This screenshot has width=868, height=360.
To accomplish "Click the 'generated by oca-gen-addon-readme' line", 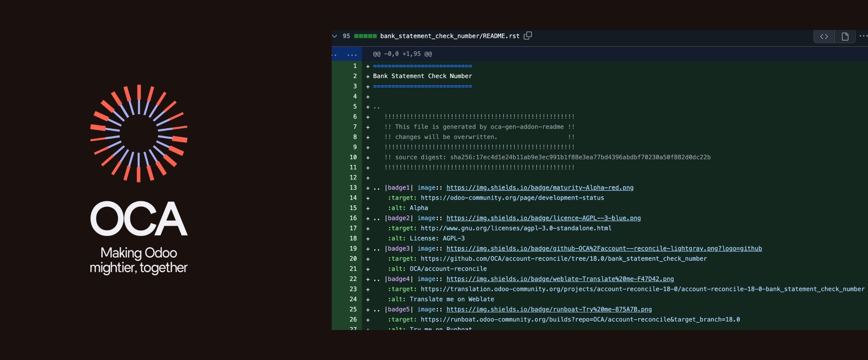I will click(479, 127).
